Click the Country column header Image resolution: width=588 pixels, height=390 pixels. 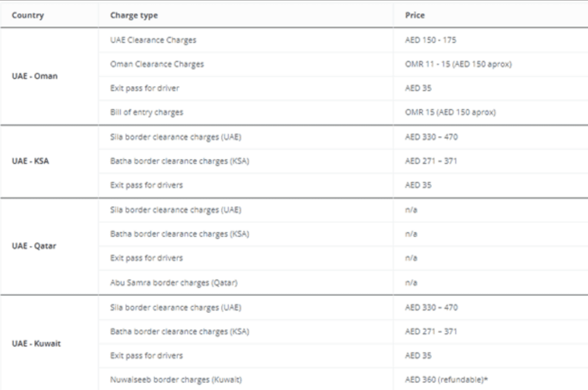tap(28, 16)
